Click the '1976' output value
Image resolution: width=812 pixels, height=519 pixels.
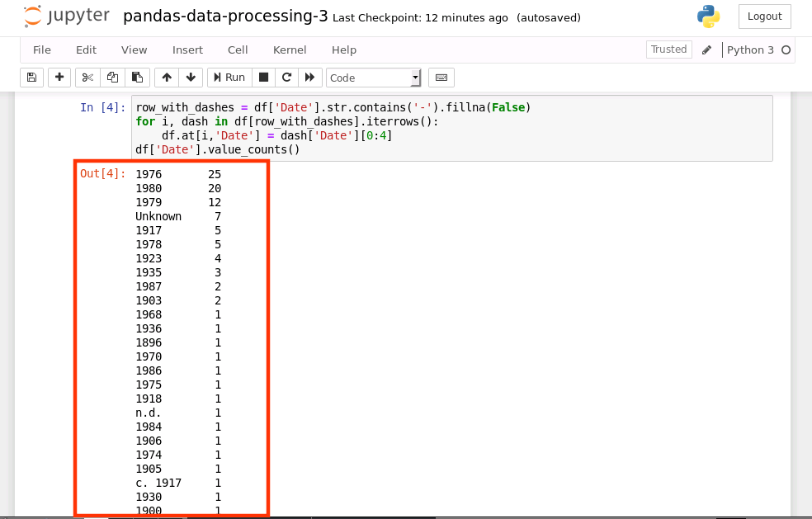click(149, 175)
